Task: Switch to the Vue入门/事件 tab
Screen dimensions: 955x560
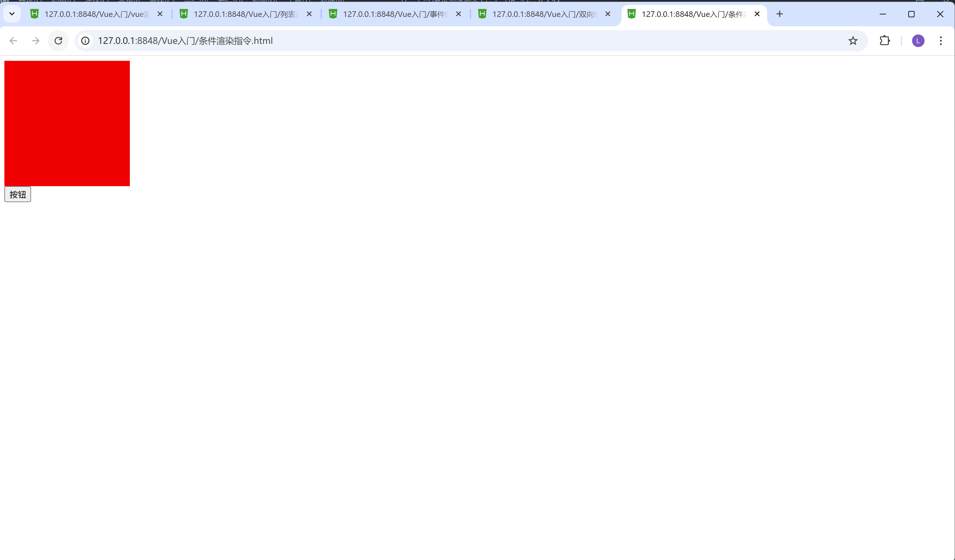Action: [x=395, y=14]
